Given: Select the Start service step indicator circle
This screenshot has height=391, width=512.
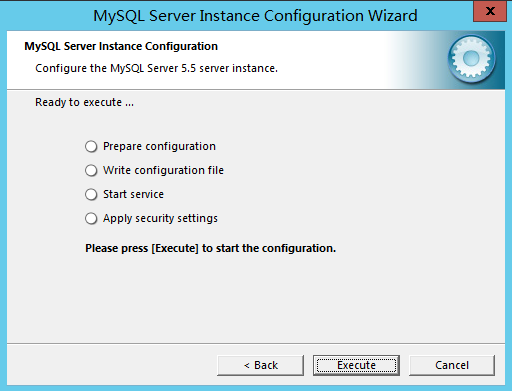Looking at the screenshot, I should click(x=91, y=194).
